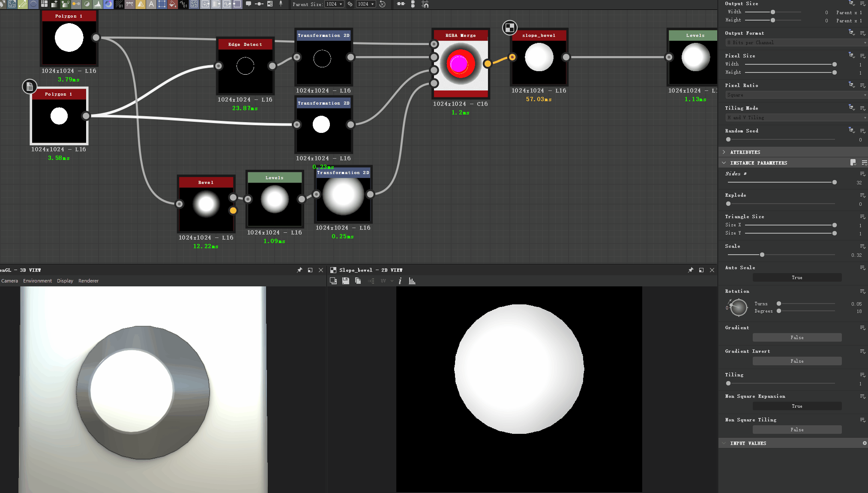
Task: Open the Parent Size width 1024 dropdown
Action: click(334, 4)
